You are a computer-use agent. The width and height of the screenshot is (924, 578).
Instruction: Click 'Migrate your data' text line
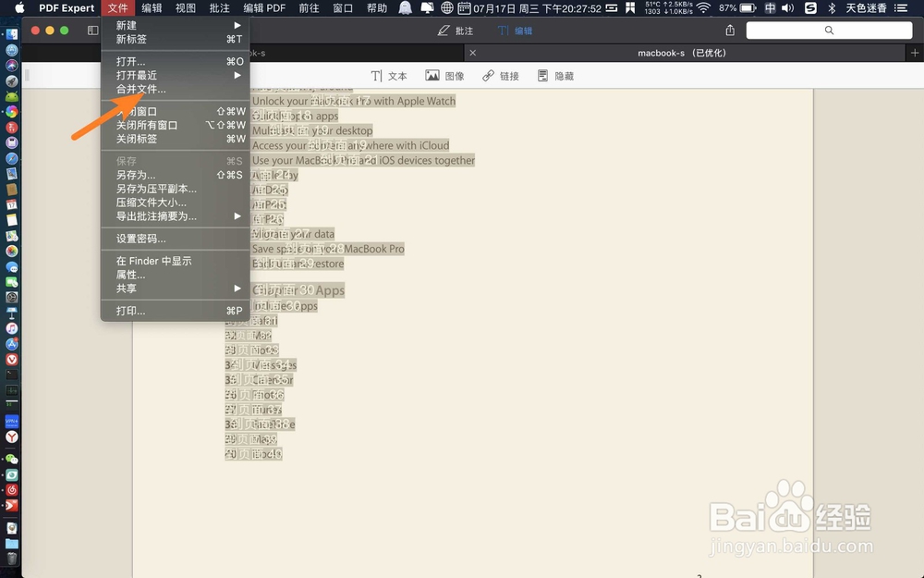click(293, 234)
